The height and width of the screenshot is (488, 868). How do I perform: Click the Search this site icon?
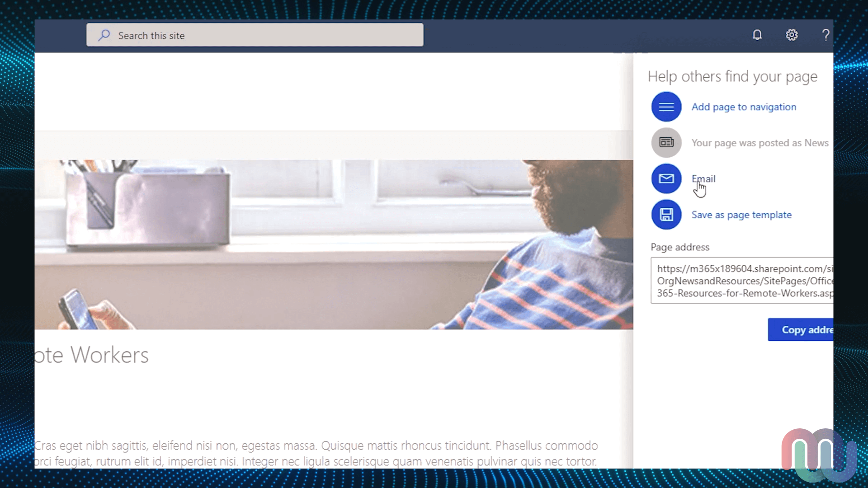coord(104,35)
